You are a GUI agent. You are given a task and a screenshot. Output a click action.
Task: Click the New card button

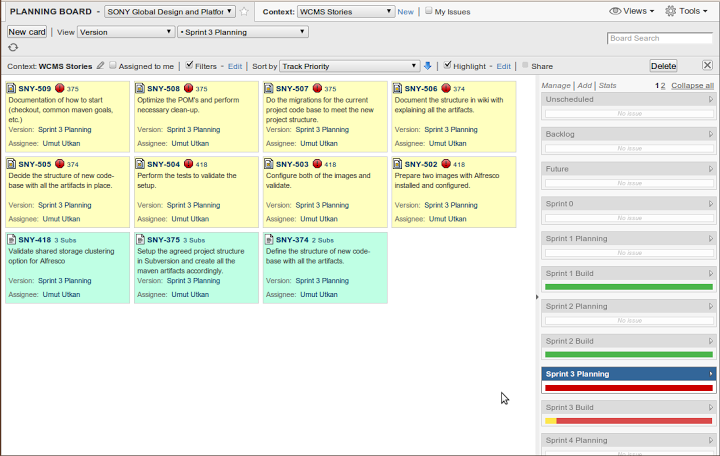click(27, 32)
